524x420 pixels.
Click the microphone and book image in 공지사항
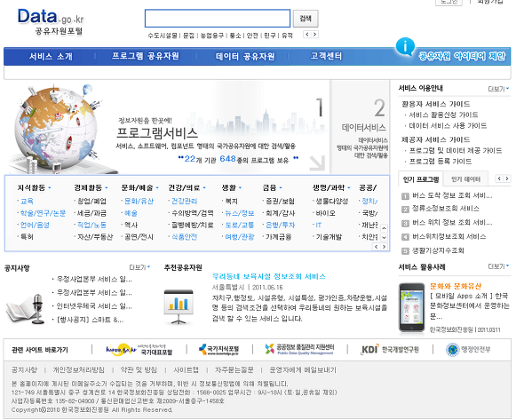26,309
